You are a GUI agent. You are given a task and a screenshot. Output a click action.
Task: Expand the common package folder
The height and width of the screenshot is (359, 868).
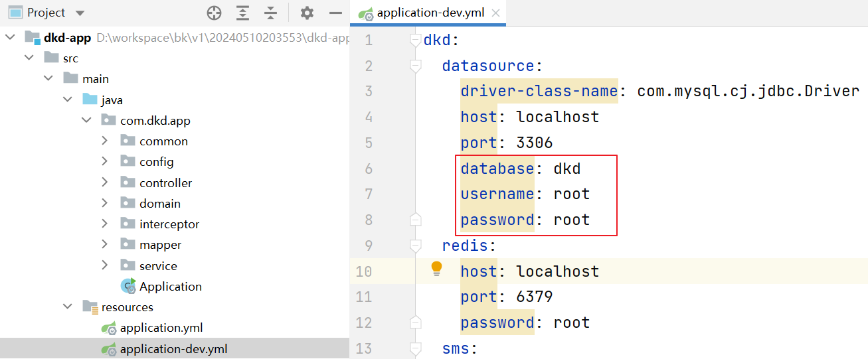point(105,141)
